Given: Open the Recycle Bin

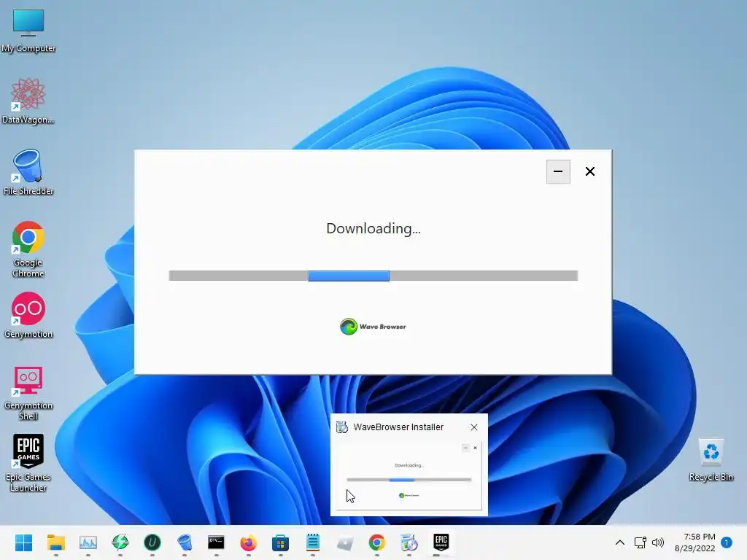Looking at the screenshot, I should coord(711,459).
